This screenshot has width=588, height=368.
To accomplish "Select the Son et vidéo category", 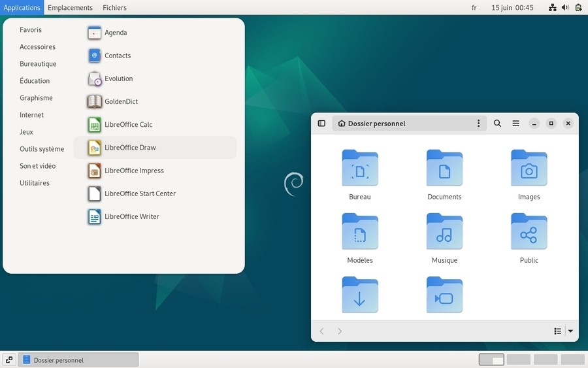I will click(x=37, y=166).
